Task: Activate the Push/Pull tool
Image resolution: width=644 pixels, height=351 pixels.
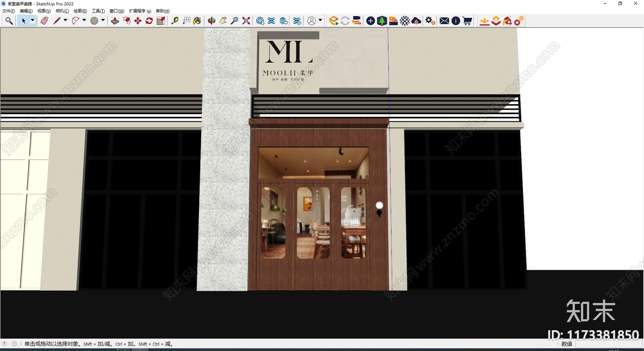Action: 115,21
